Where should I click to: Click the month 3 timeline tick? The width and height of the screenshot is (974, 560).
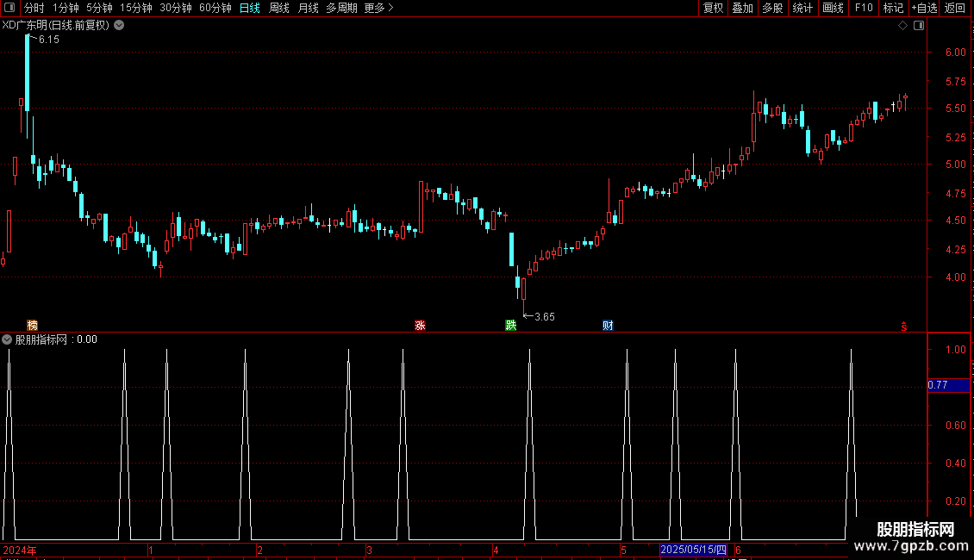pos(369,550)
